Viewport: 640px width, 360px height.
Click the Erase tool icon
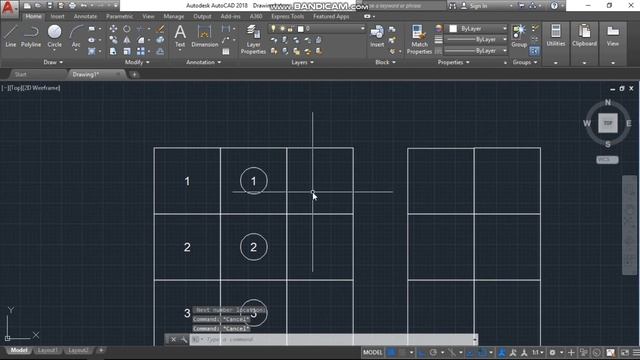[160, 29]
